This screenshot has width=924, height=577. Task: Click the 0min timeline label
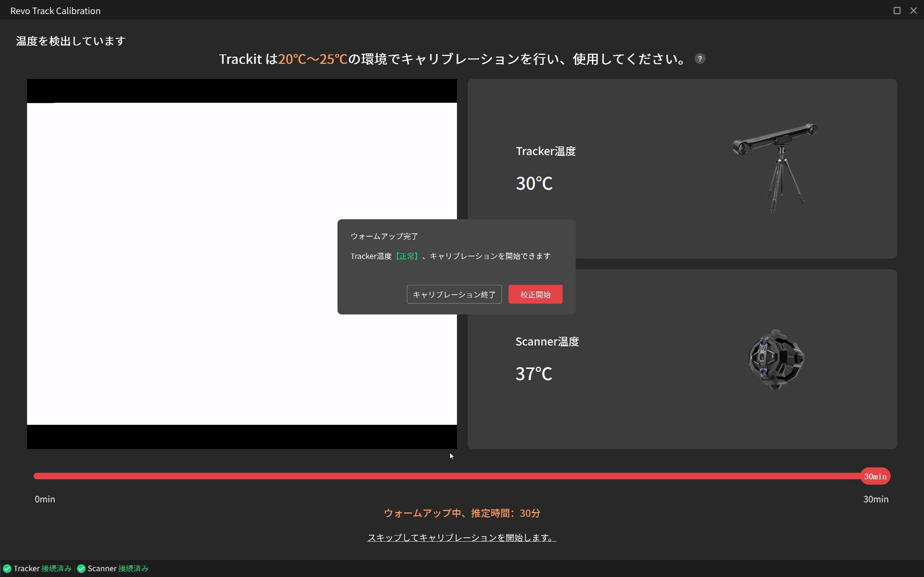click(45, 499)
